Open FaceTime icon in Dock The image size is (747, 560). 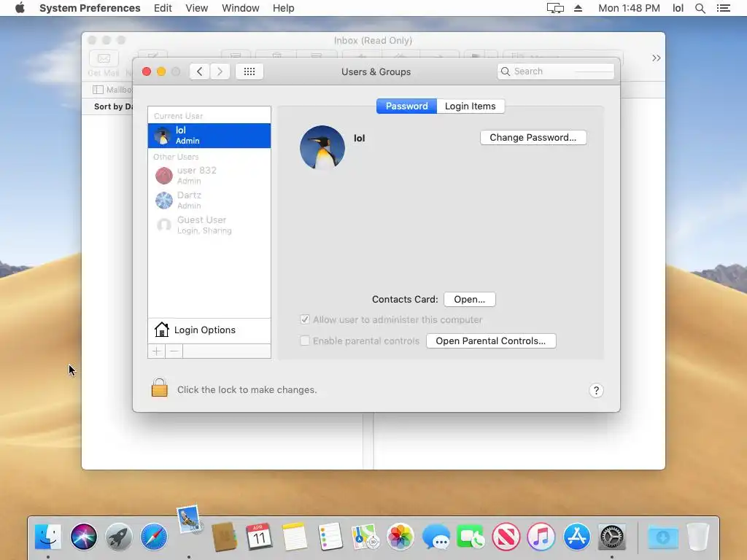click(471, 537)
